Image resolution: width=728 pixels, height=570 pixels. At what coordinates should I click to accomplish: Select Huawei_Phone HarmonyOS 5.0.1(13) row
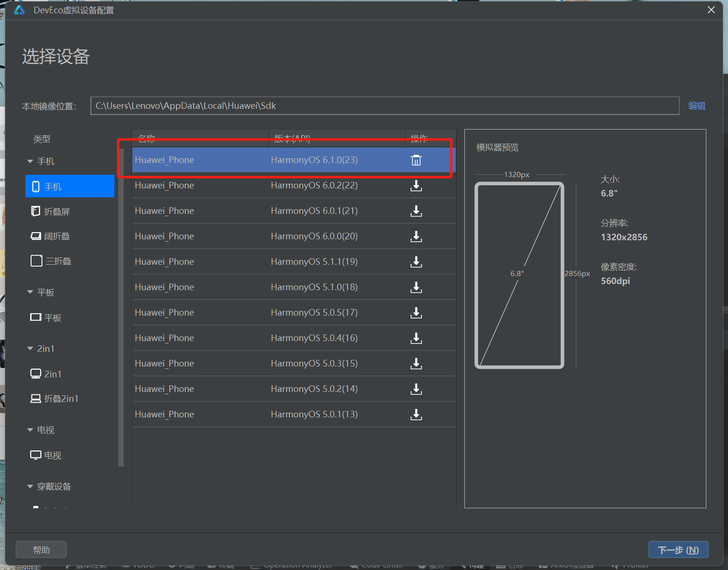pyautogui.click(x=294, y=415)
